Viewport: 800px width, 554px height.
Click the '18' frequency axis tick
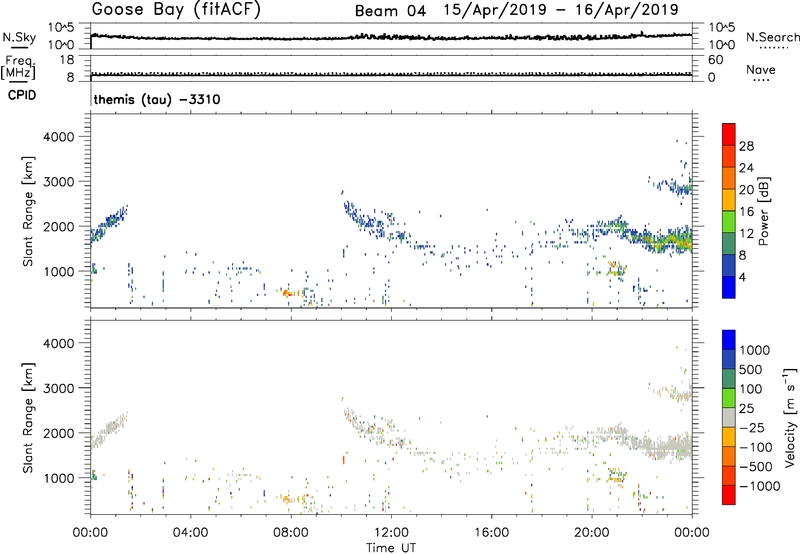tap(67, 60)
